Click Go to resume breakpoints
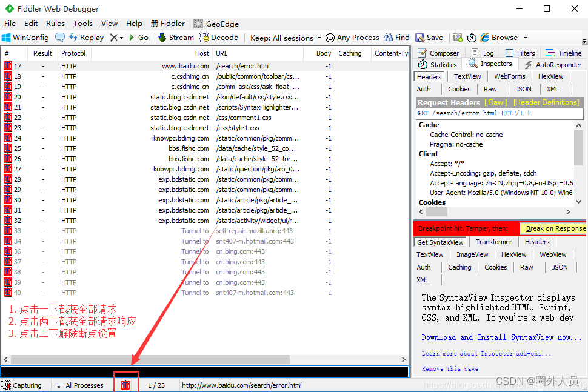 point(138,38)
